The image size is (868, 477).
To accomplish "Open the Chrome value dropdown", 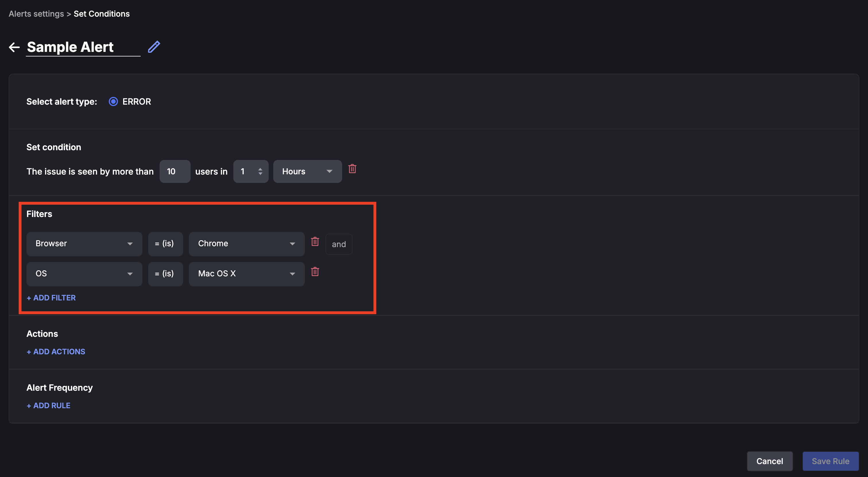I will click(x=246, y=244).
